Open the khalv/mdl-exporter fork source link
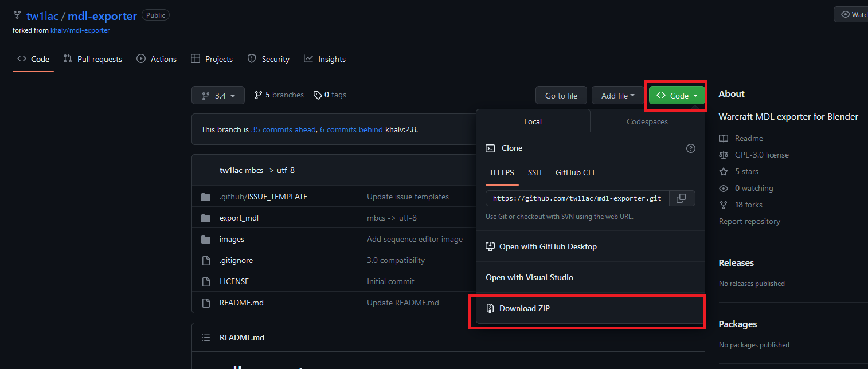Screen dimensions: 868x369 [80, 30]
